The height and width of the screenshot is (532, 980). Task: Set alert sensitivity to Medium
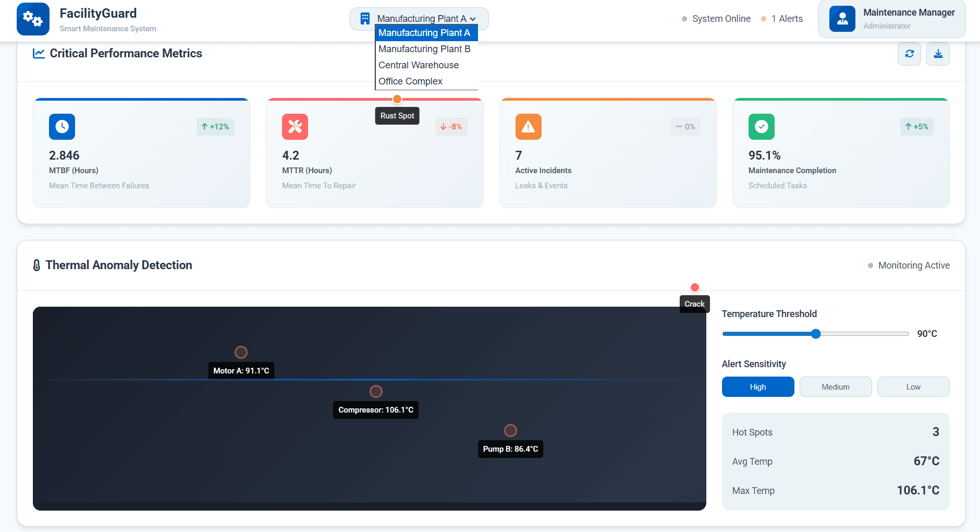point(835,387)
